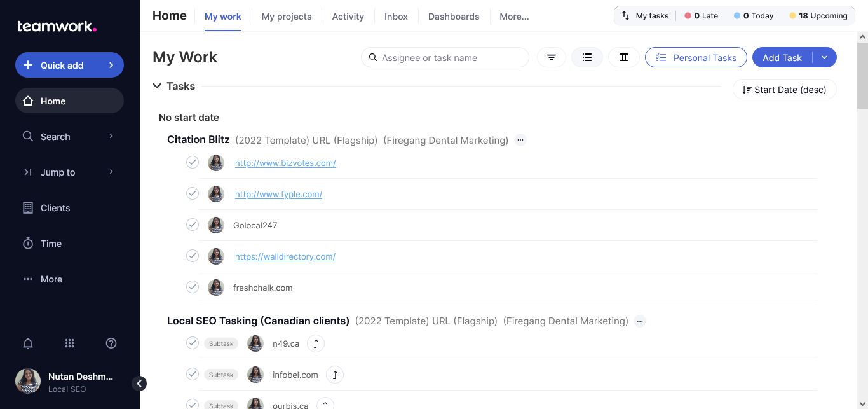The width and height of the screenshot is (868, 409).
Task: Switch to the table view icon
Action: (x=624, y=58)
